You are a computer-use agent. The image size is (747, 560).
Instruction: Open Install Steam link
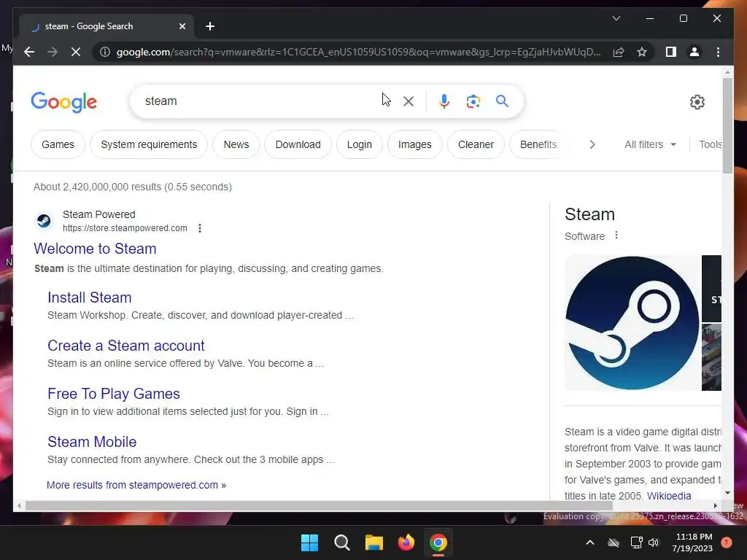90,297
